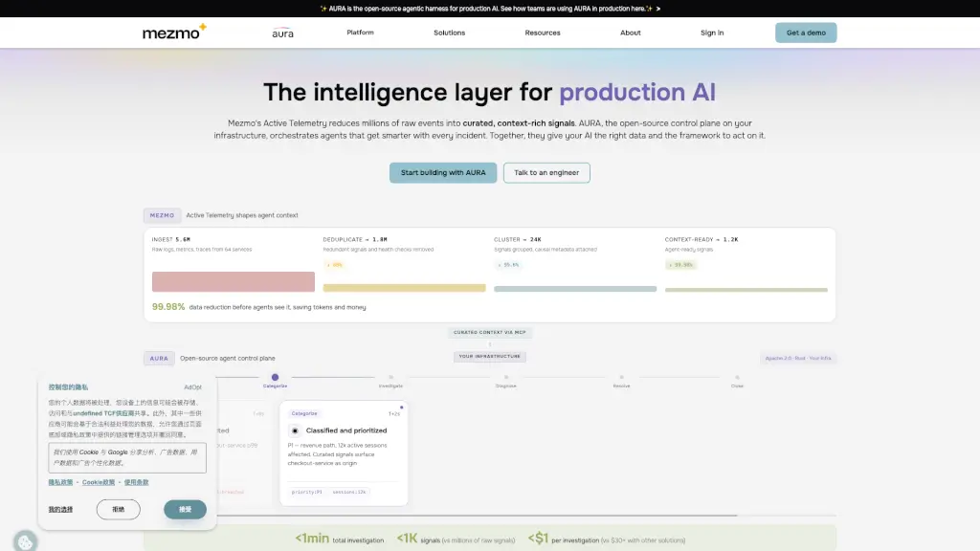
Task: Open the 使用条款 terms link
Action: tap(136, 482)
